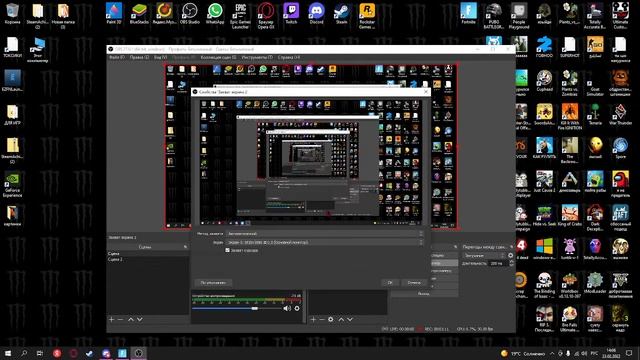The height and width of the screenshot is (360, 640).
Task: Open Epic Games Launcher shortcut
Action: pos(240,16)
